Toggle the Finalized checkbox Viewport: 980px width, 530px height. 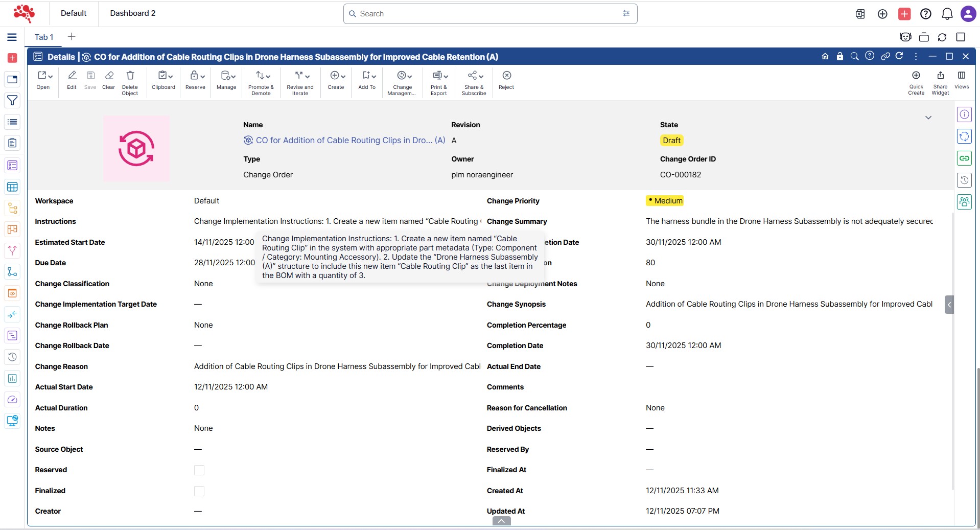point(199,491)
